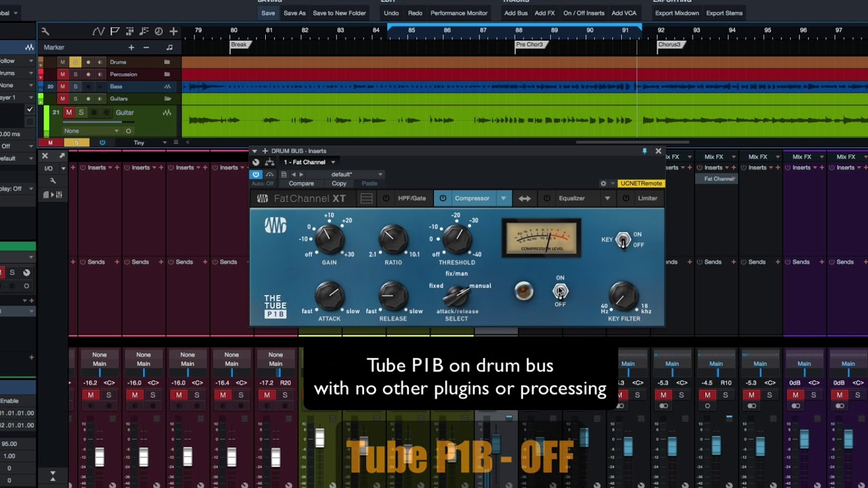This screenshot has width=868, height=488.
Task: Open the Compressor model dropdown
Action: [503, 199]
